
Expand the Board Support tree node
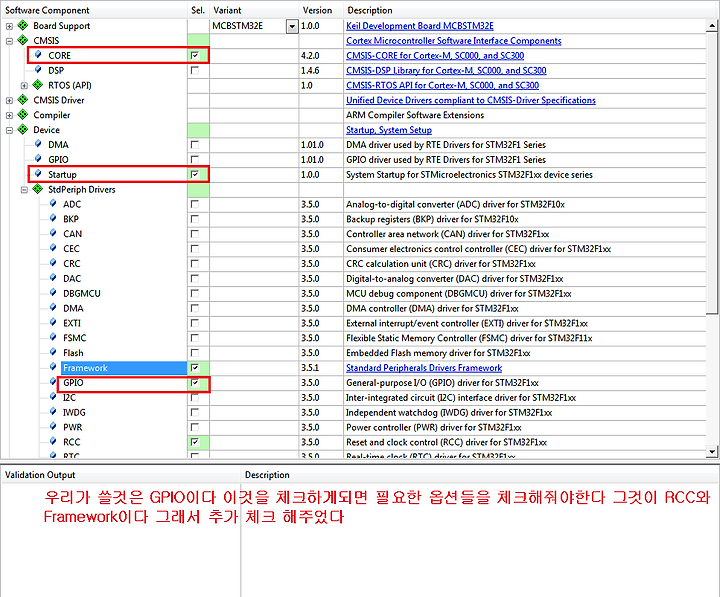point(9,26)
